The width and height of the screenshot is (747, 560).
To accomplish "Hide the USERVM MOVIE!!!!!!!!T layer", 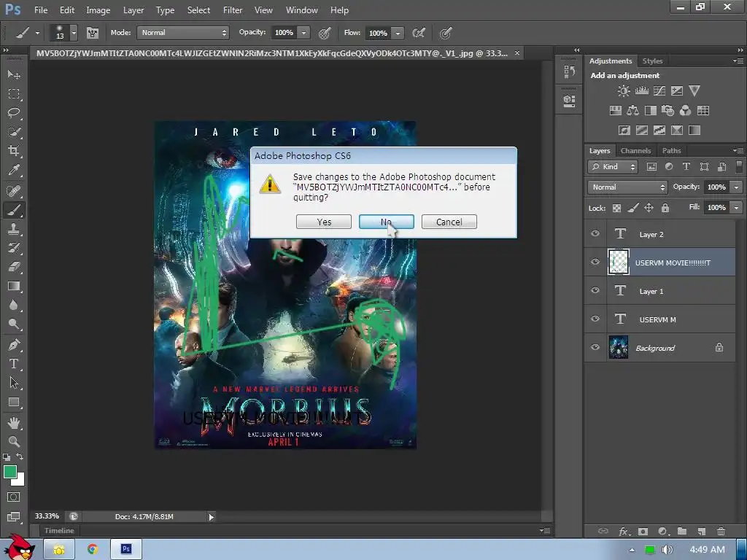I will click(595, 262).
